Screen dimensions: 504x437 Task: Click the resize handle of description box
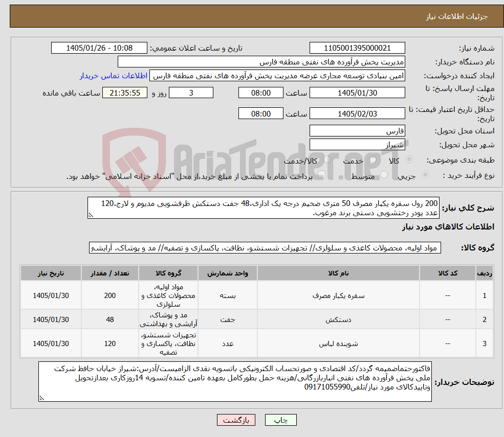pyautogui.click(x=91, y=216)
